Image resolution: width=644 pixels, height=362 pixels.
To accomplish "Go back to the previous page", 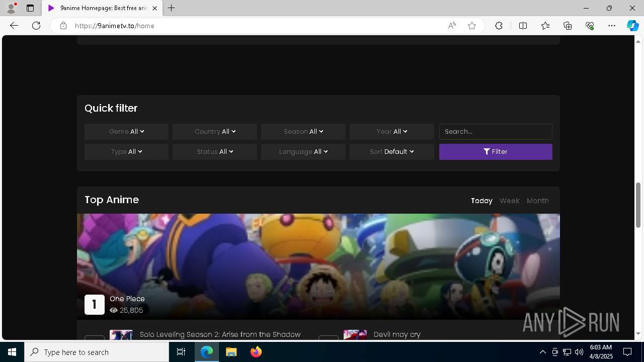I will coord(14,26).
